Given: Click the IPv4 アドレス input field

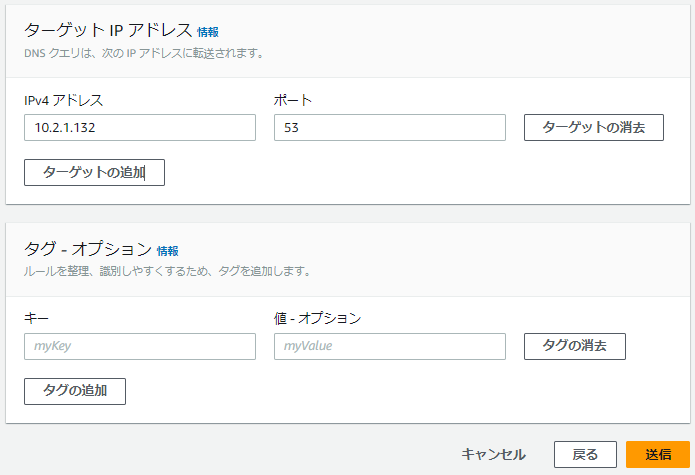Looking at the screenshot, I should pos(140,128).
